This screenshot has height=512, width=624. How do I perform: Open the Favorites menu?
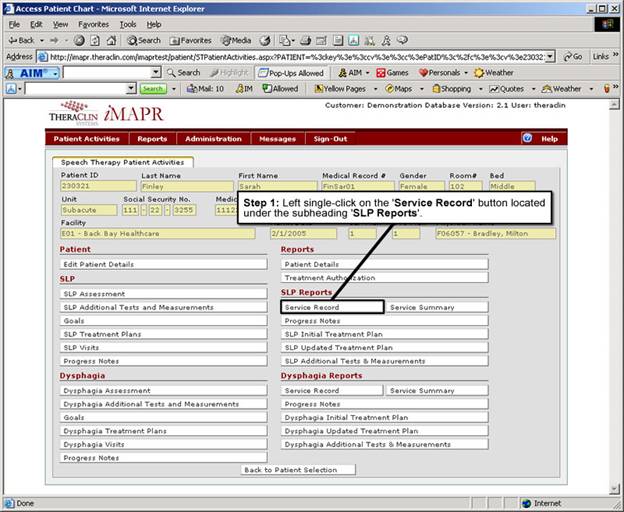pos(93,24)
